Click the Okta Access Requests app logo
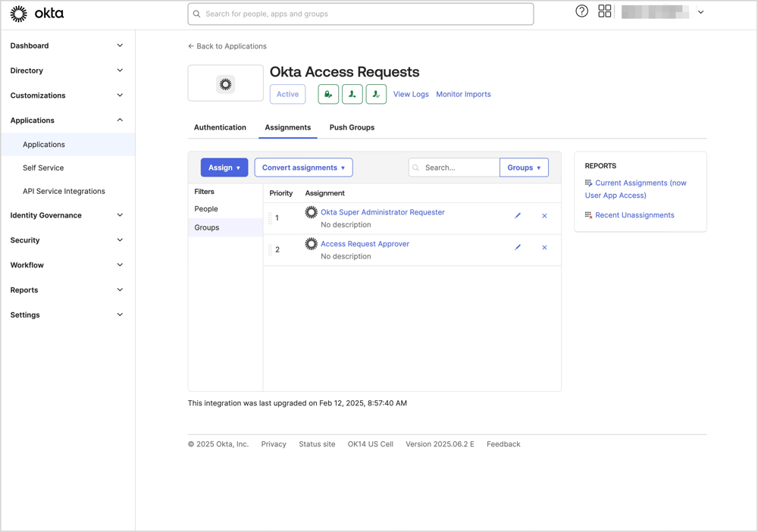The width and height of the screenshot is (758, 532). click(225, 83)
